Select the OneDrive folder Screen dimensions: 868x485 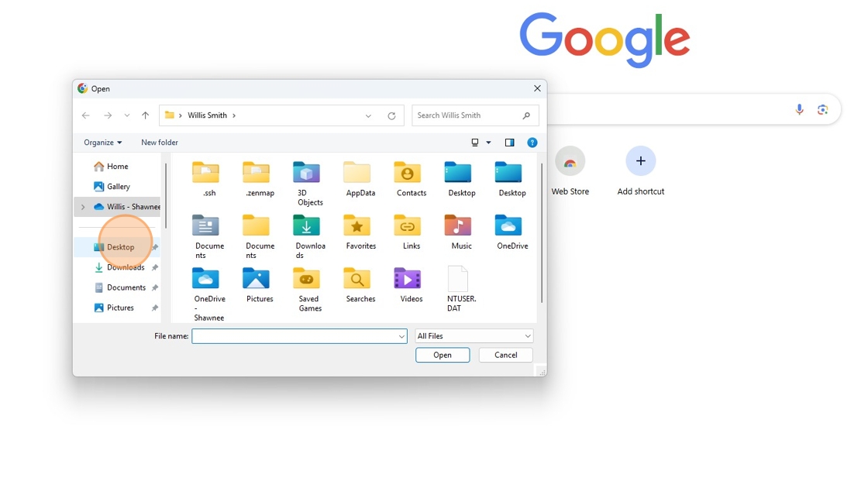pos(512,232)
